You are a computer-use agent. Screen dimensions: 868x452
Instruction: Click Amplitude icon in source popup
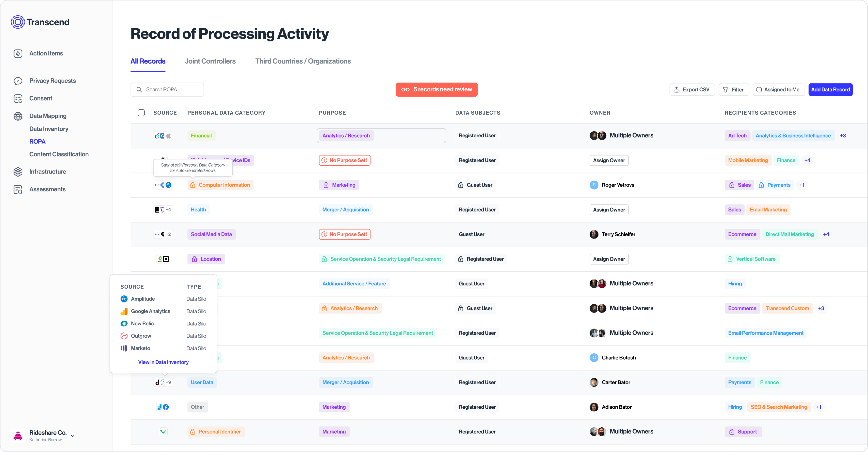point(124,299)
